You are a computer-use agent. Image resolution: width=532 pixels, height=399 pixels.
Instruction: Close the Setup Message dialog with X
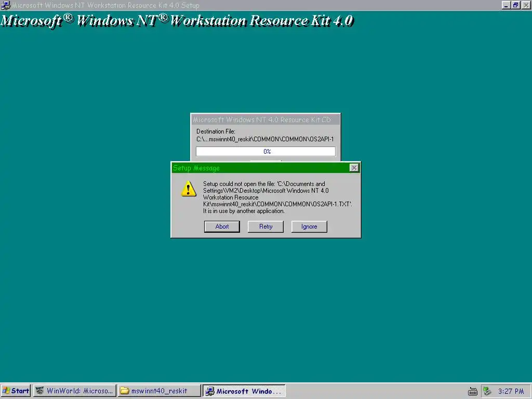click(x=354, y=168)
